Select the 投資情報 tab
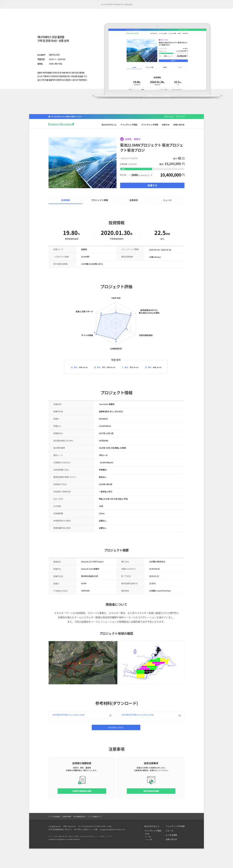233x868 pixels. [x=65, y=200]
